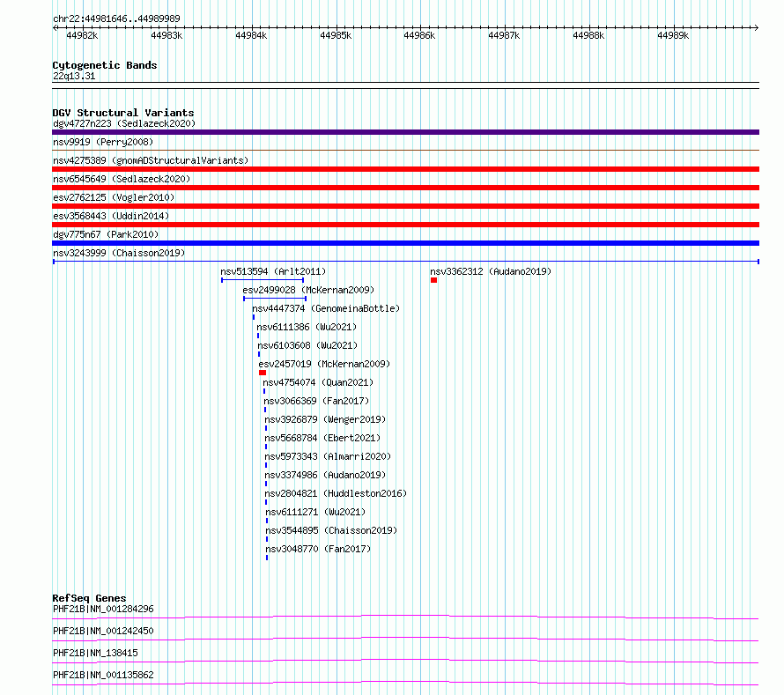The height and width of the screenshot is (695, 784).
Task: Click the Cytogenetic Bands track title
Action: (105, 65)
